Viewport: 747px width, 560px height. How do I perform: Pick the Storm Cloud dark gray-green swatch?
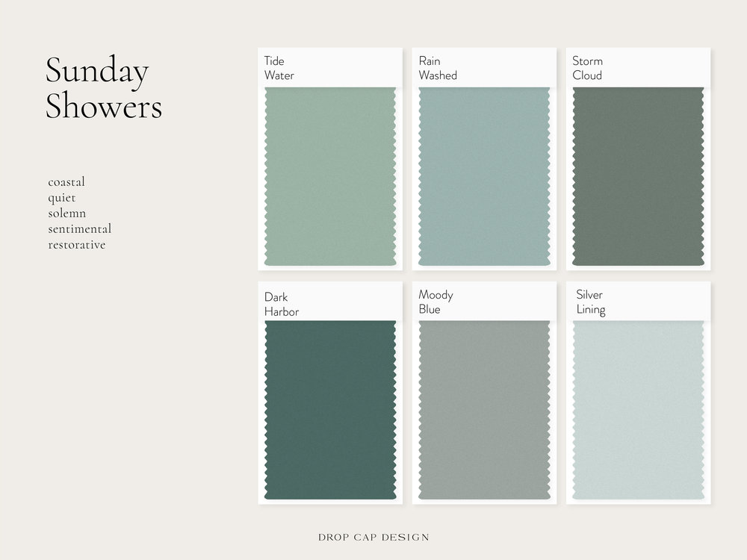(638, 176)
